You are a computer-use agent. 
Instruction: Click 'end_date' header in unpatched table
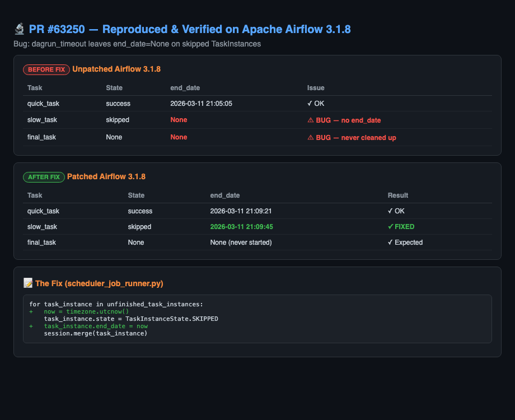tap(185, 88)
